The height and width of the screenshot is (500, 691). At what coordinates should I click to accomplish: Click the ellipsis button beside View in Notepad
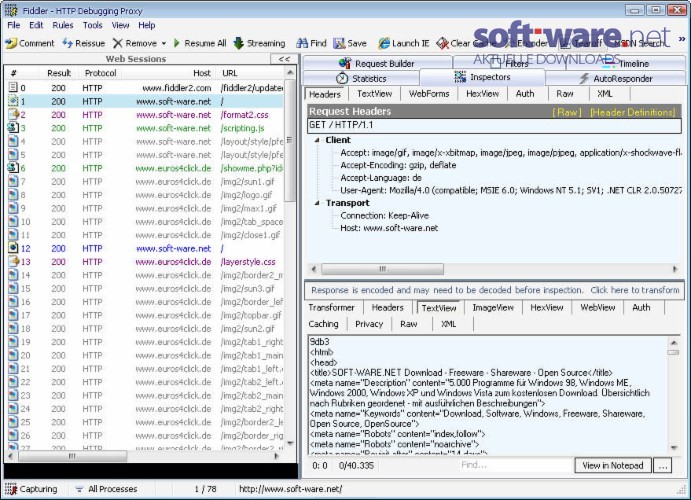(662, 465)
